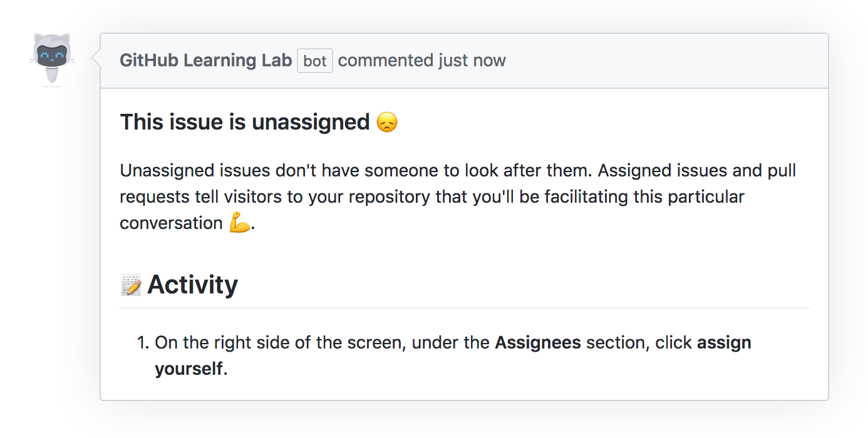Click the flexed bicep emoji
Screen dimensions: 868x438
point(239,223)
